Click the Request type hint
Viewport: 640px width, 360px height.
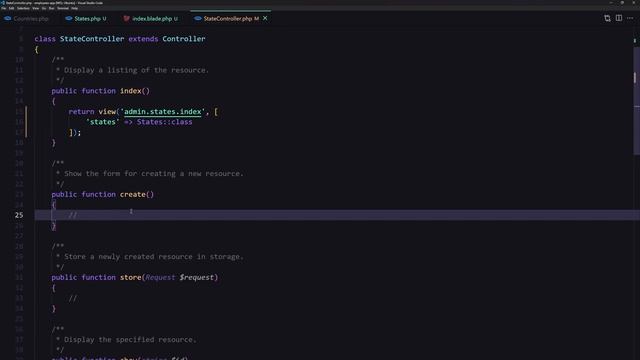(160, 277)
